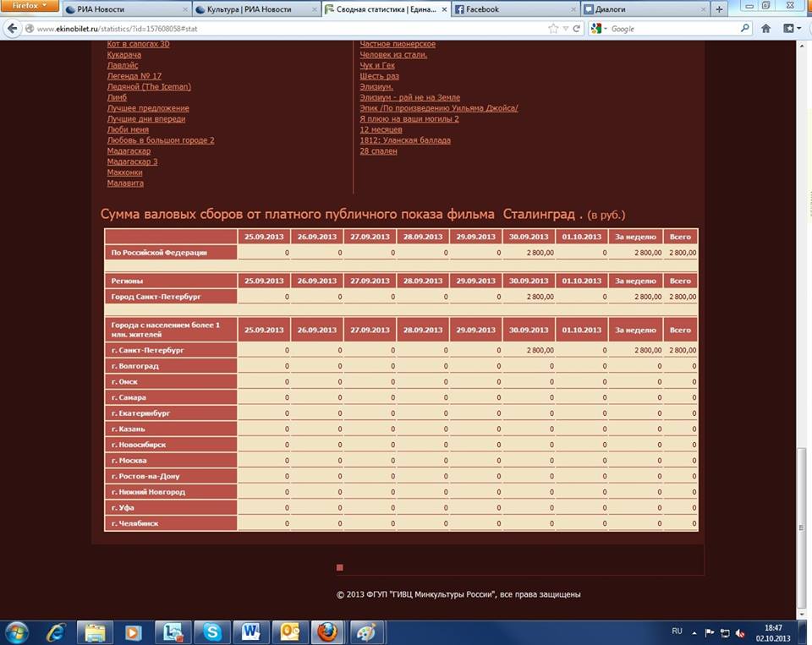Screen dimensions: 812x645
Task: Open Outlook from the taskbar
Action: tap(290, 632)
